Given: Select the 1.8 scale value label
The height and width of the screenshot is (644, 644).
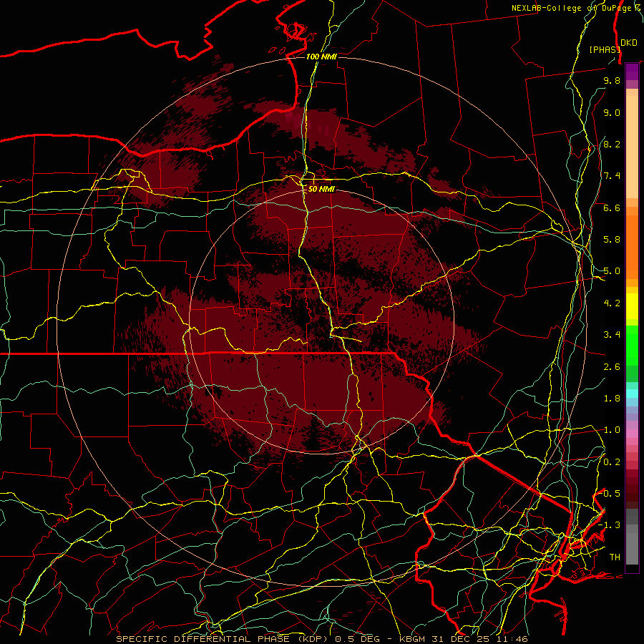Looking at the screenshot, I should coord(612,399).
